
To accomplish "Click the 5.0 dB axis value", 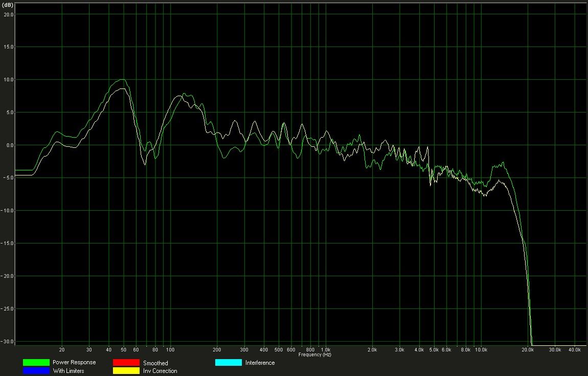I will pos(10,113).
